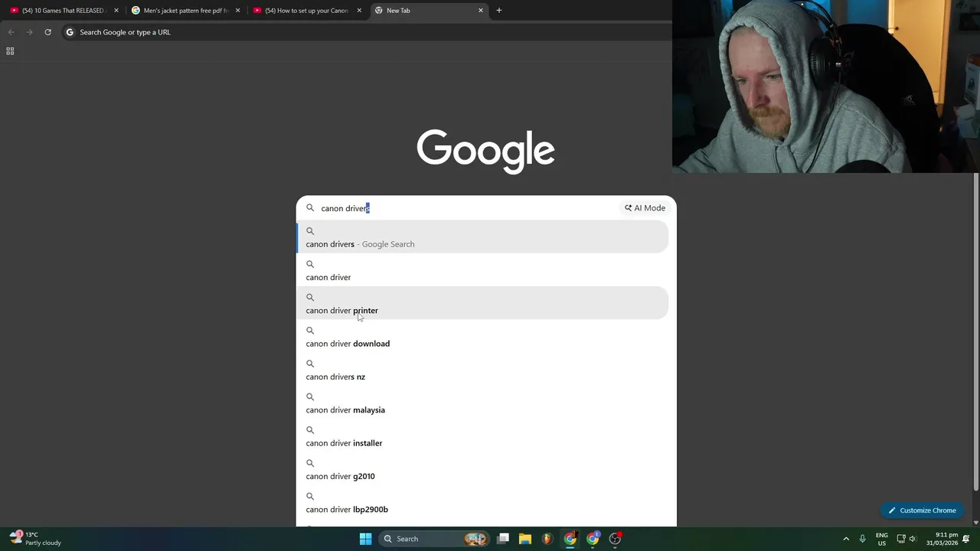Open AI Mode in the search box
980x551 pixels.
click(645, 208)
